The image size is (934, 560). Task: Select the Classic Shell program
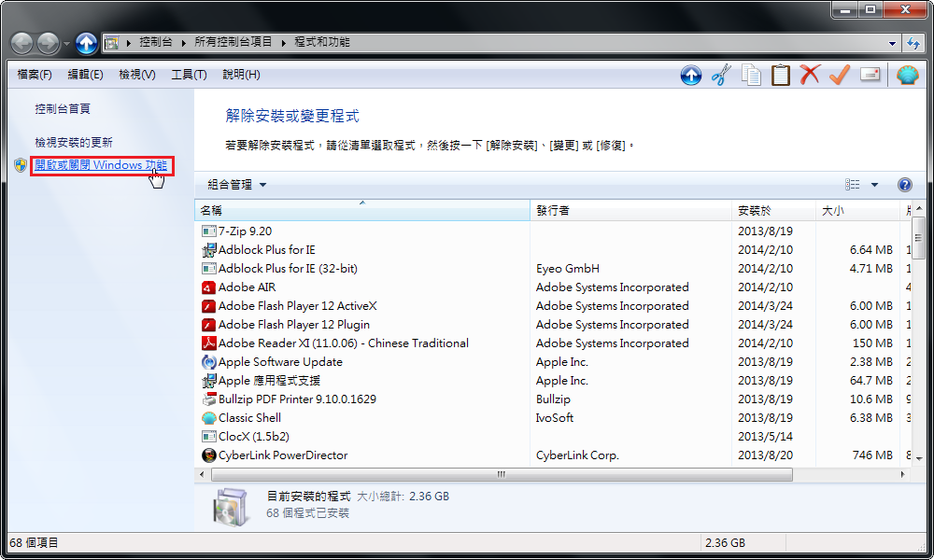(249, 418)
